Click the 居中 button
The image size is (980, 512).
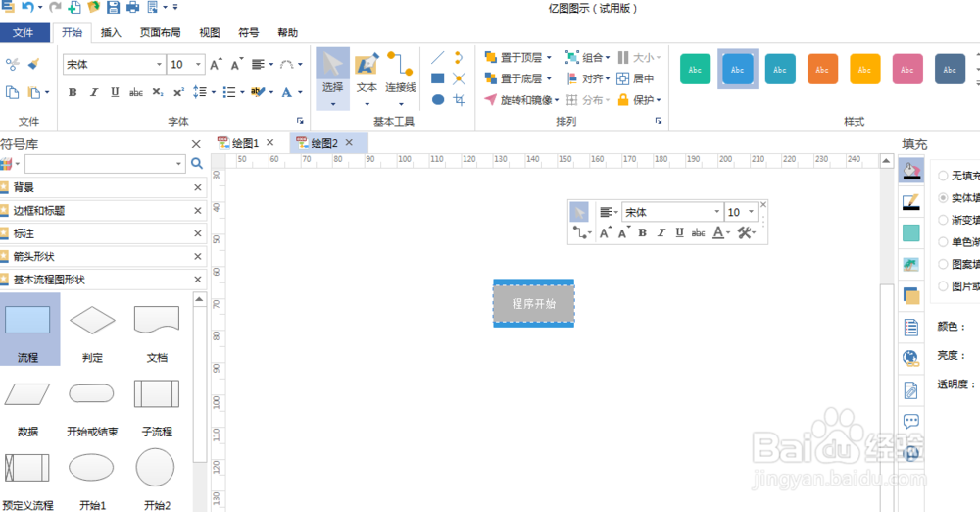click(x=635, y=78)
